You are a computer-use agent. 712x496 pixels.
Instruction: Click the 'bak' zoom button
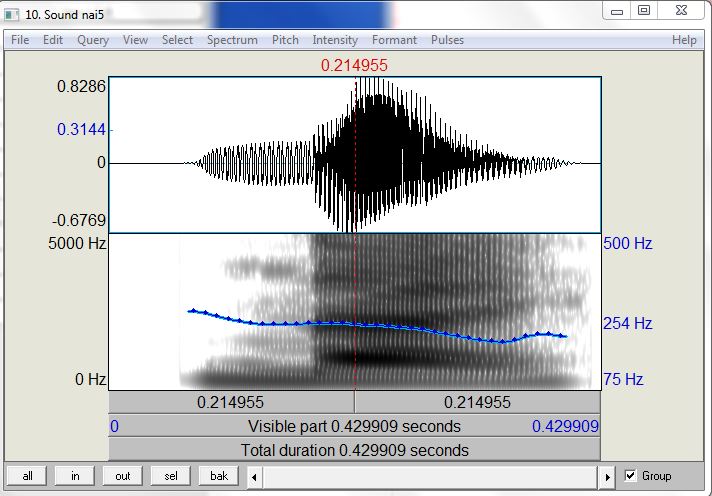coord(218,476)
